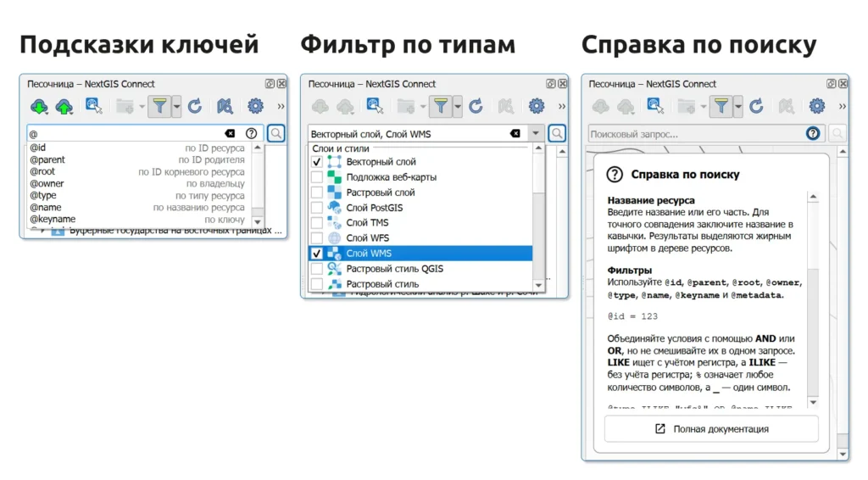Check the 'Слой WFS' checkbox
This screenshot has height=480, width=868.
coord(317,238)
